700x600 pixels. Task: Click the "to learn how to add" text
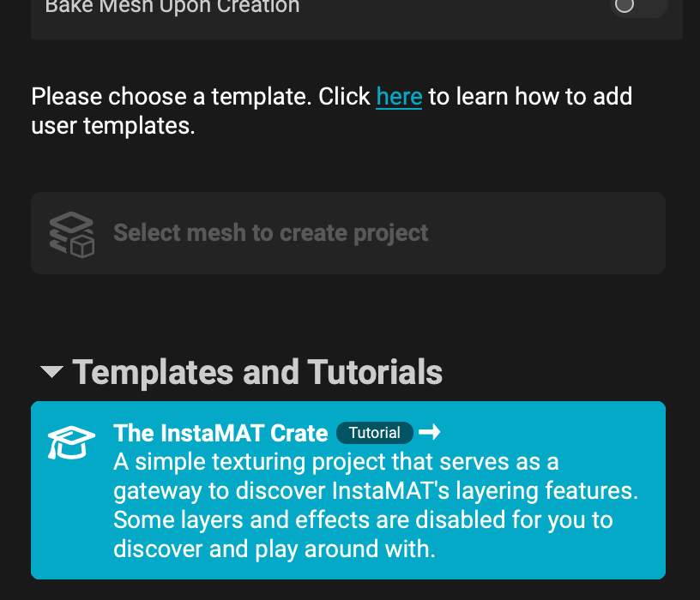(530, 96)
